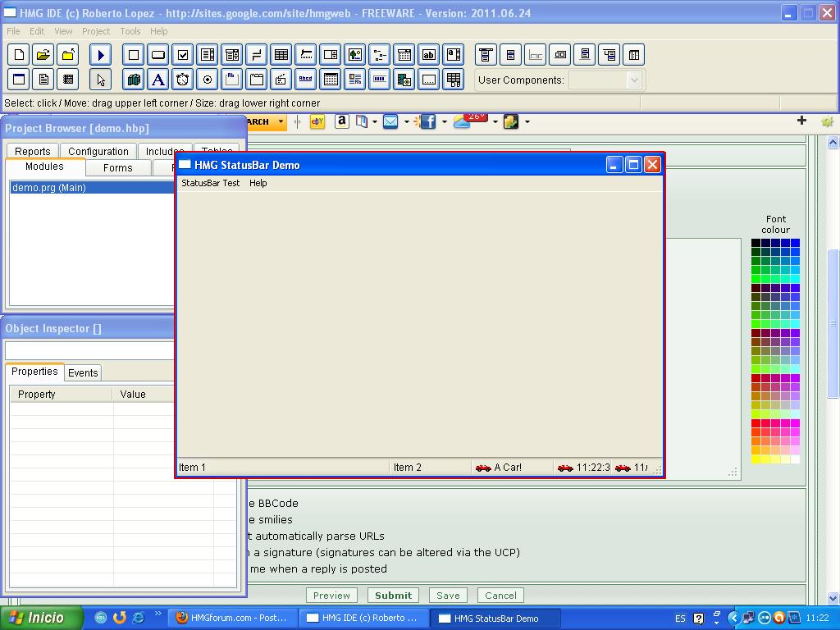Open the StatusBar Test menu
The image size is (840, 630).
click(x=211, y=183)
